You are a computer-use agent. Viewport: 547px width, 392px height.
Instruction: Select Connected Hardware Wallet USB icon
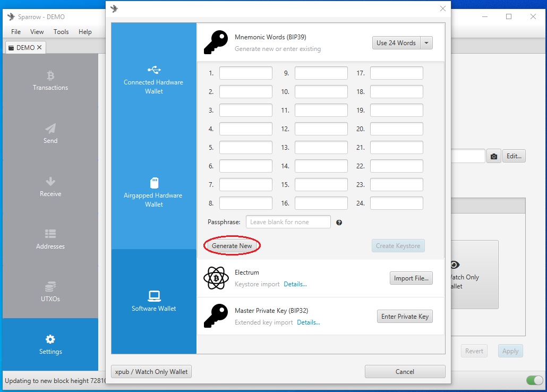154,70
